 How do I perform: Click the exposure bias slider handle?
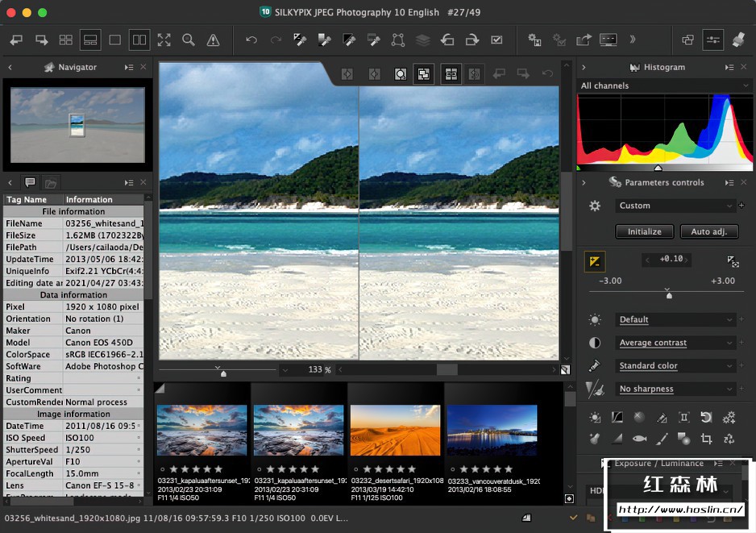pyautogui.click(x=669, y=295)
